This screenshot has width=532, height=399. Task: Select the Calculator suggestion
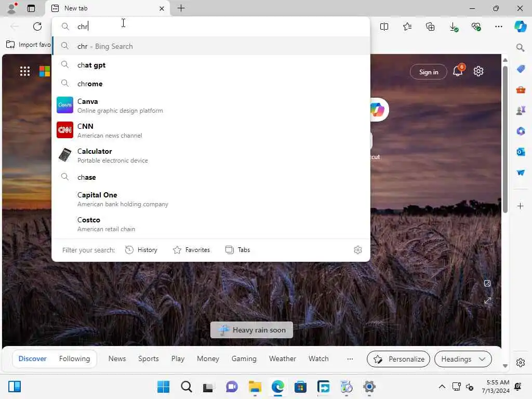(x=211, y=155)
